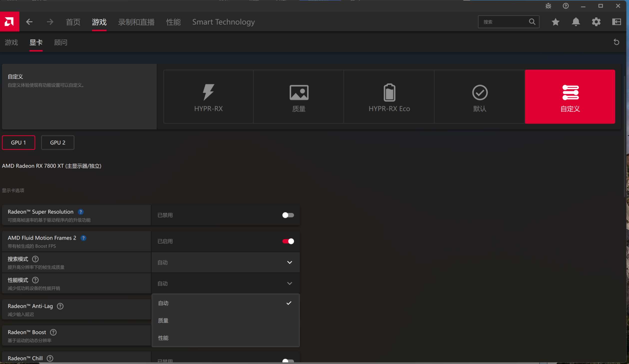Viewport: 629px width, 364px height.
Task: Show help for Radeon Anti-Lag
Action: click(x=60, y=306)
